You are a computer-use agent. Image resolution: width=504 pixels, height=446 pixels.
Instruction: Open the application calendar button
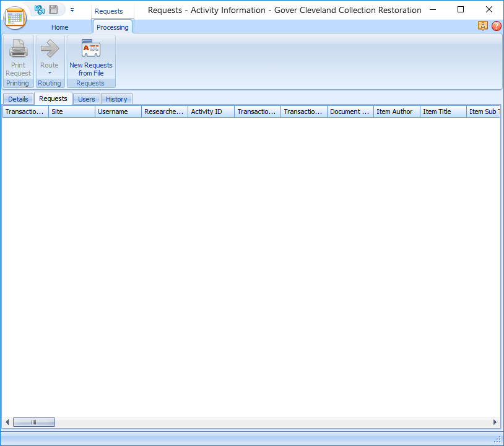[14, 19]
